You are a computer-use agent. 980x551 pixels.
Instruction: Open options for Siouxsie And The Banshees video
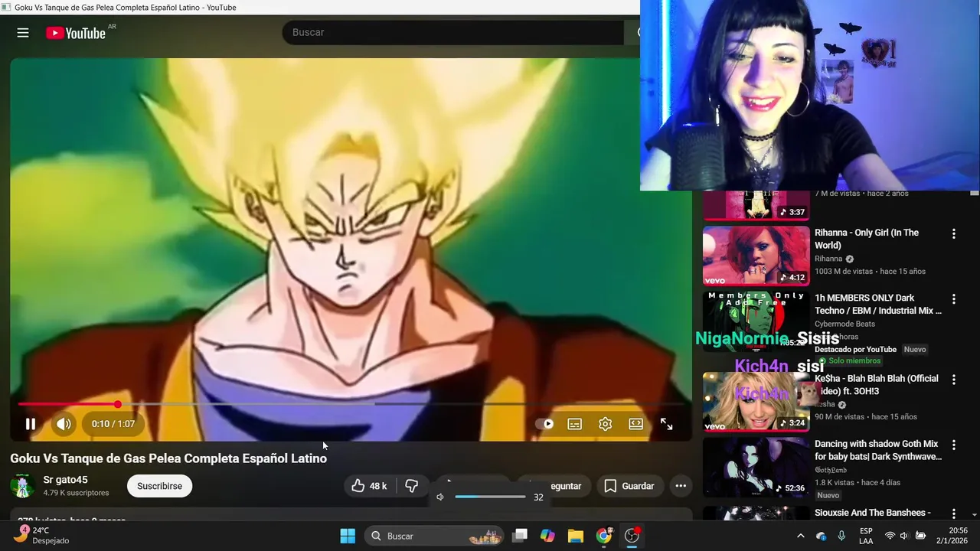pyautogui.click(x=954, y=514)
